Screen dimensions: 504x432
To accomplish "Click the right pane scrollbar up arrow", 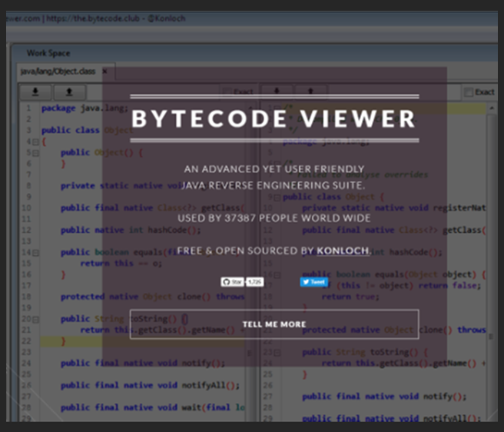I will [492, 108].
